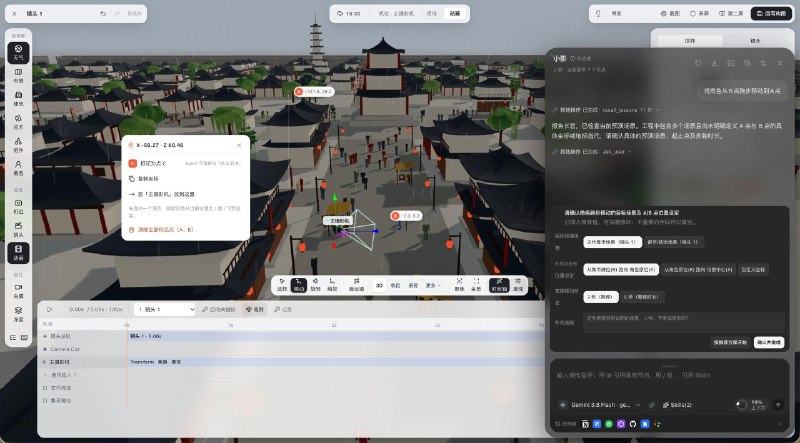Click the chat instruction input field

point(669,375)
